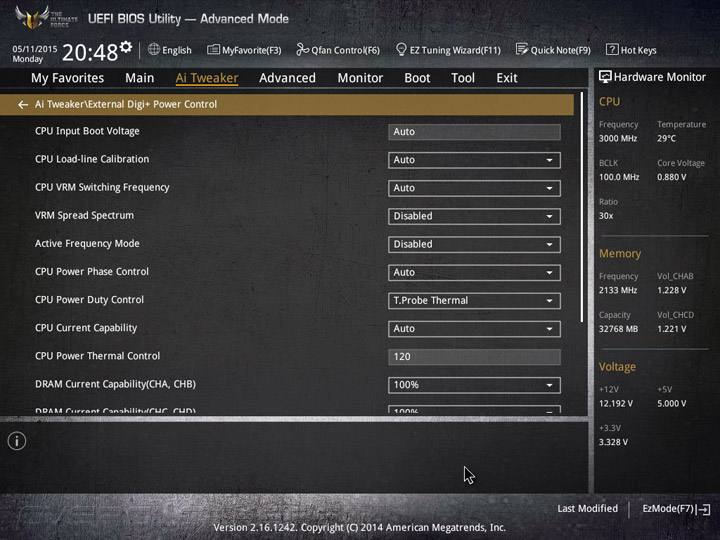Click memory capacity value 32768 MB
Screen dimensions: 720x540
coord(618,329)
